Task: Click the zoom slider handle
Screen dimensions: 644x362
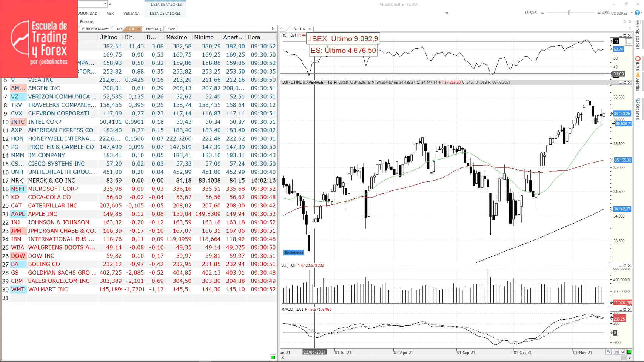Action: (569, 13)
